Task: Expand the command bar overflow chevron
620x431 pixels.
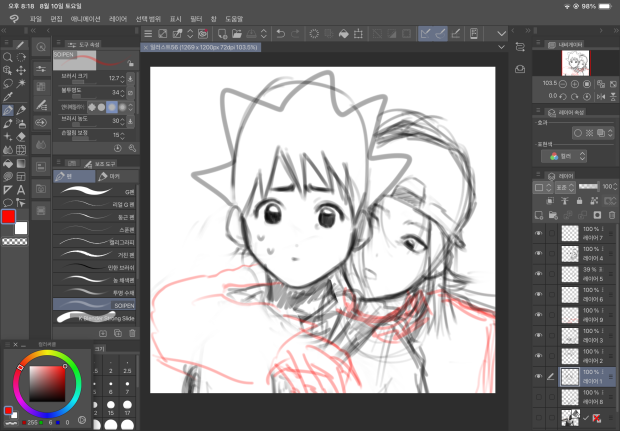Action: point(502,34)
